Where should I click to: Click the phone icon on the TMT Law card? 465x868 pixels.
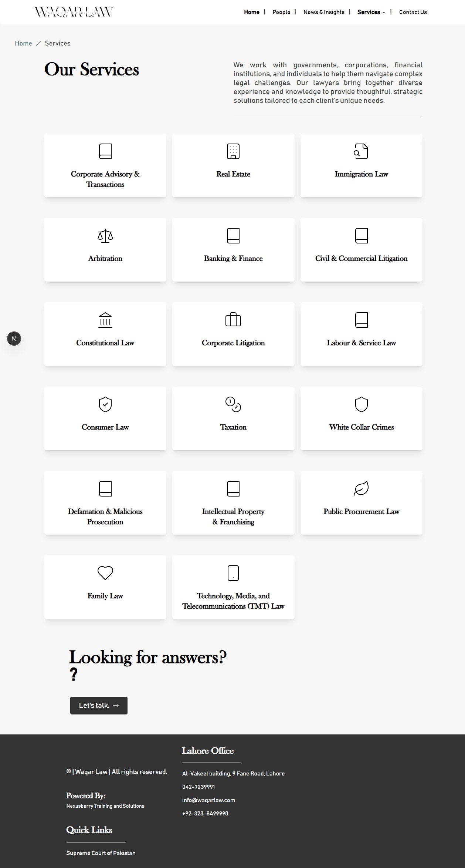[x=233, y=573]
